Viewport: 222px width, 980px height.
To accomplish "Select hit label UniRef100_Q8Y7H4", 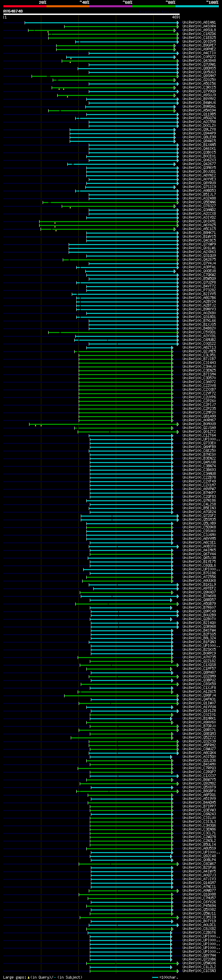I will coord(199,955).
